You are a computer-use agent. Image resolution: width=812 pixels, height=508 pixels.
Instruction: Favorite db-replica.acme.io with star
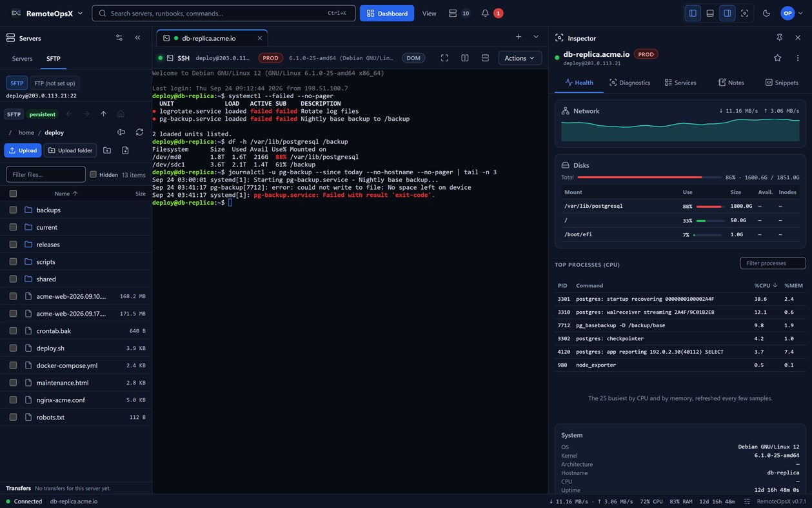click(x=777, y=58)
